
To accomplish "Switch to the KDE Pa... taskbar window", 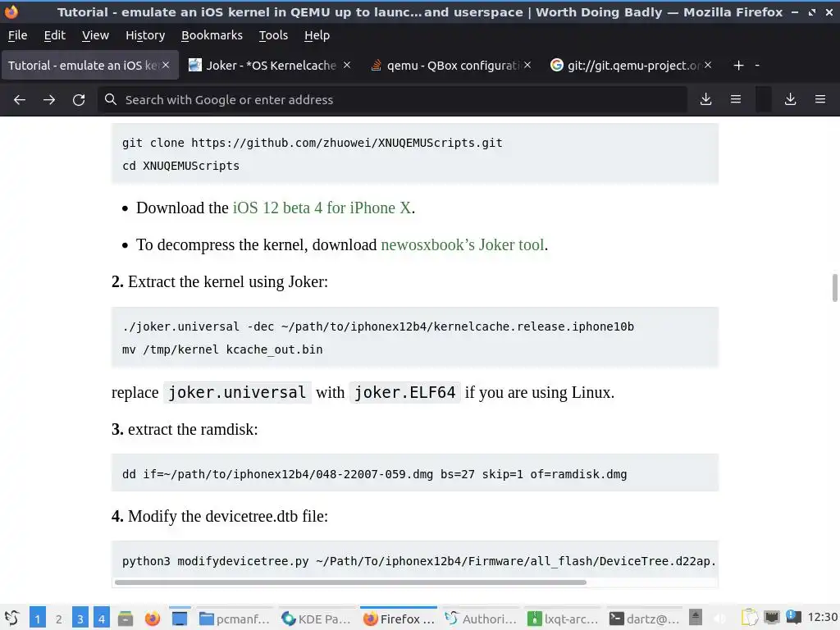I will pyautogui.click(x=317, y=619).
